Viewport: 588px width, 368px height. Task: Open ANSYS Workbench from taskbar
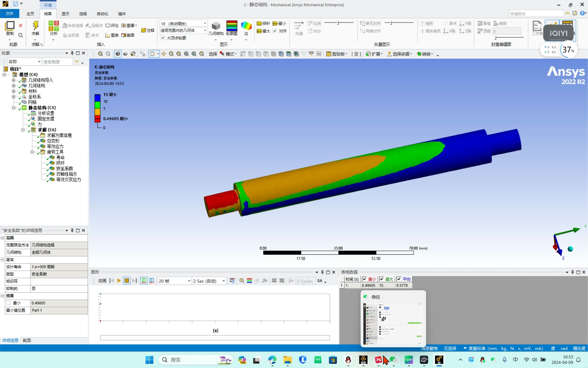tap(363, 359)
